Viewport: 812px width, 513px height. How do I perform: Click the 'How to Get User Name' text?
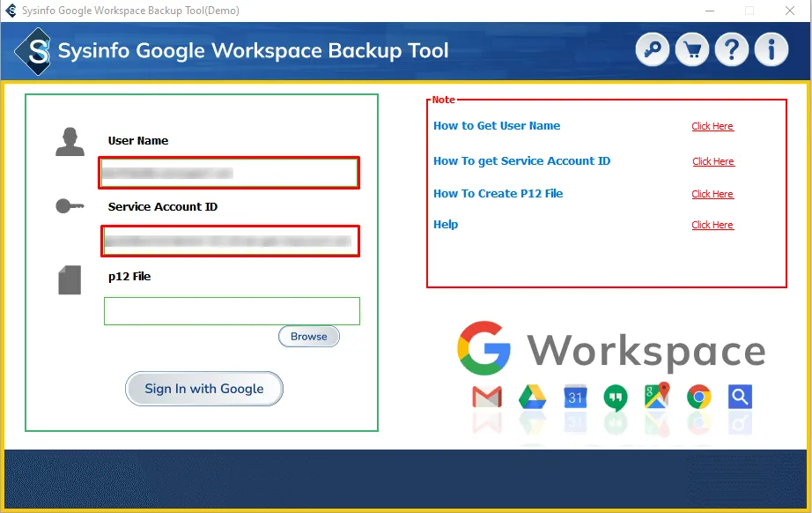497,125
